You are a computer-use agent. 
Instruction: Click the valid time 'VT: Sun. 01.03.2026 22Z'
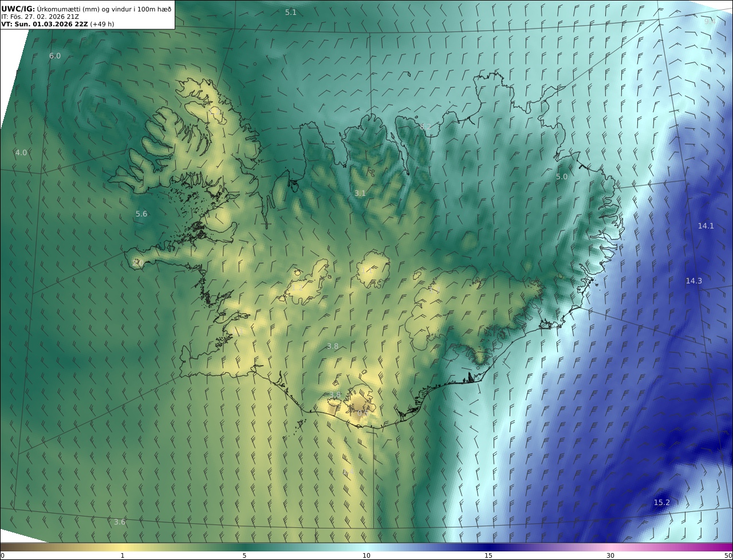tap(45, 24)
